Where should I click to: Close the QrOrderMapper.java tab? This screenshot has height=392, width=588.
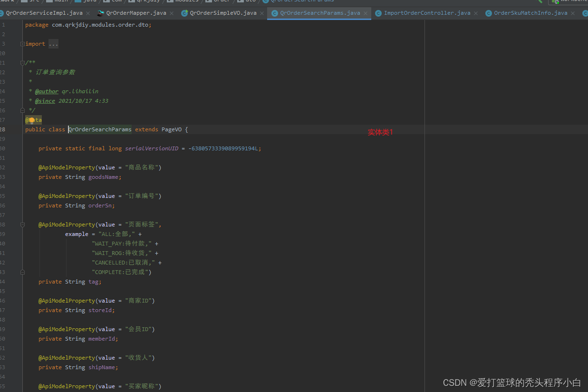tap(171, 13)
